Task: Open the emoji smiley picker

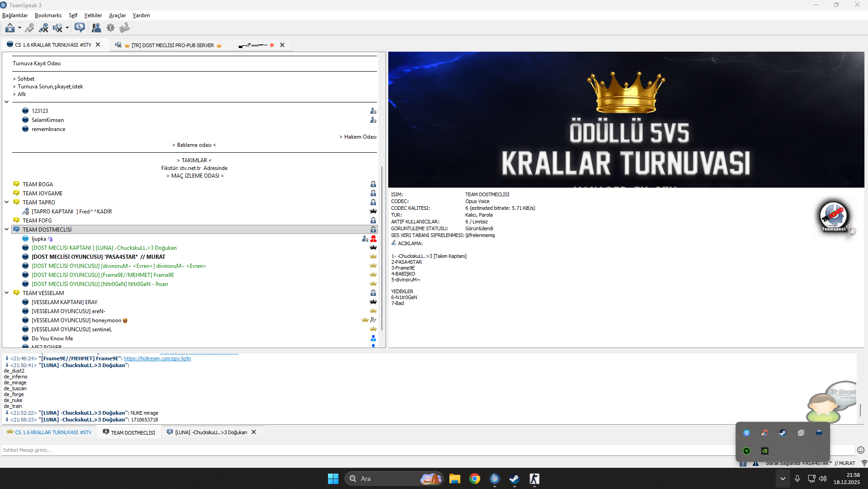Action: coord(861,450)
